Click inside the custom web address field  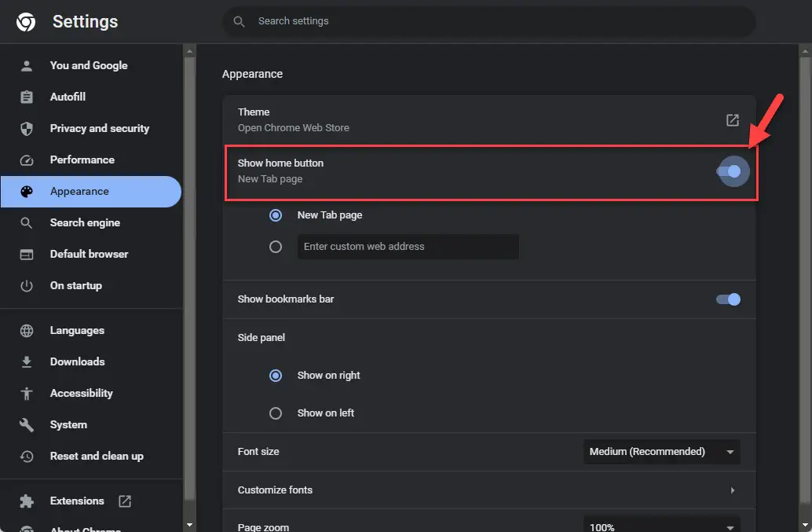click(408, 246)
